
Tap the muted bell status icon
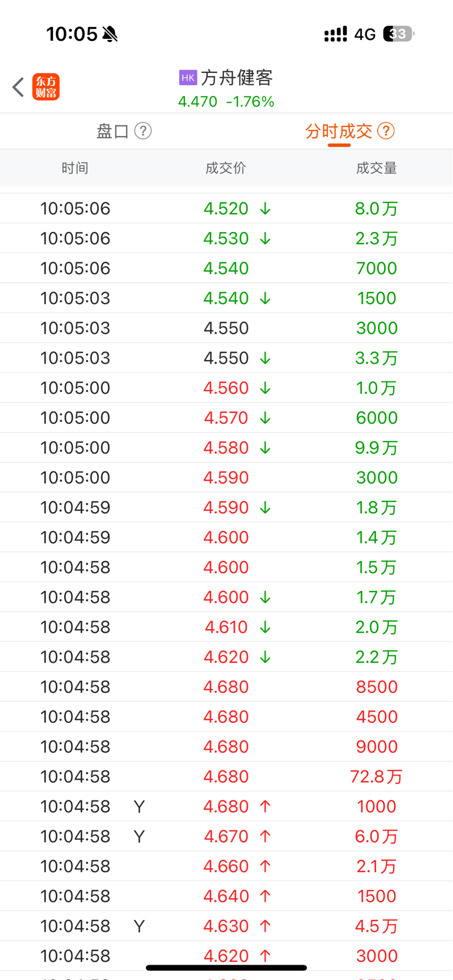tap(110, 34)
